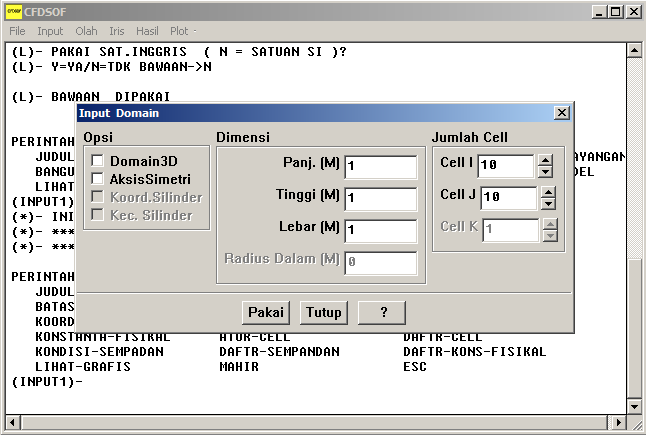Click the Lebar (M) input field

pyautogui.click(x=381, y=231)
